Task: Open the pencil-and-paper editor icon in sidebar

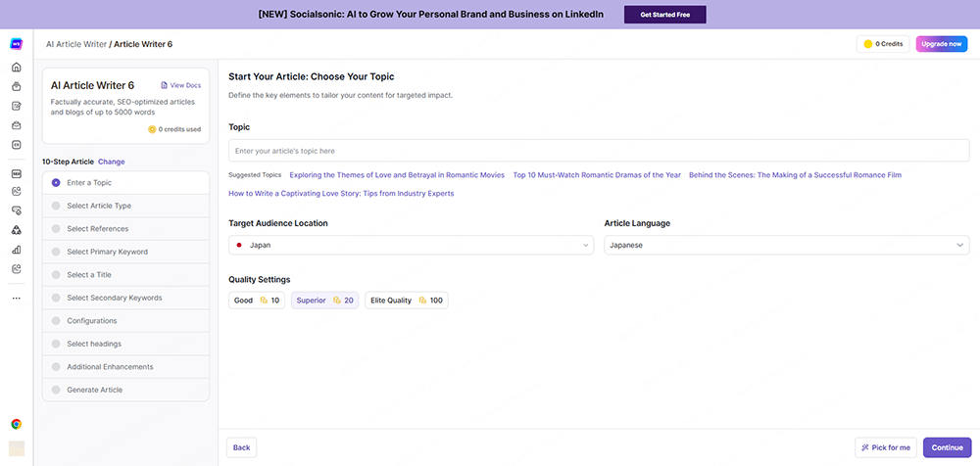Action: click(17, 106)
